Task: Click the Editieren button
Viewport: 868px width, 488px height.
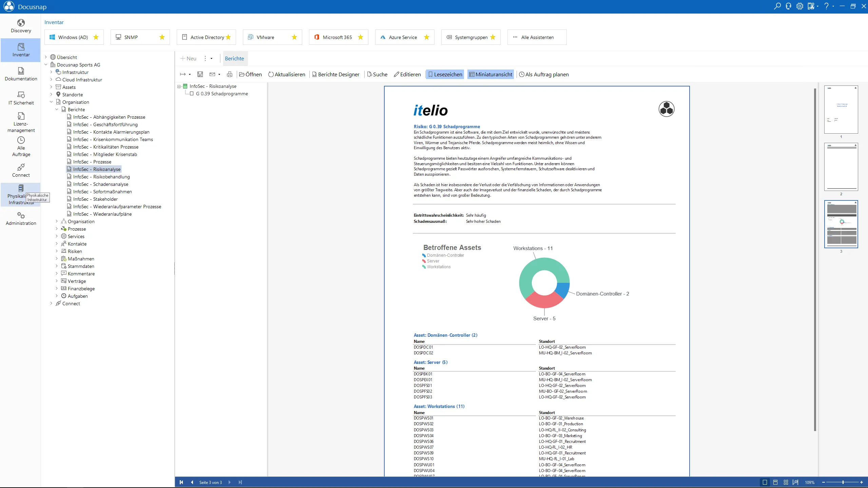Action: coord(407,74)
